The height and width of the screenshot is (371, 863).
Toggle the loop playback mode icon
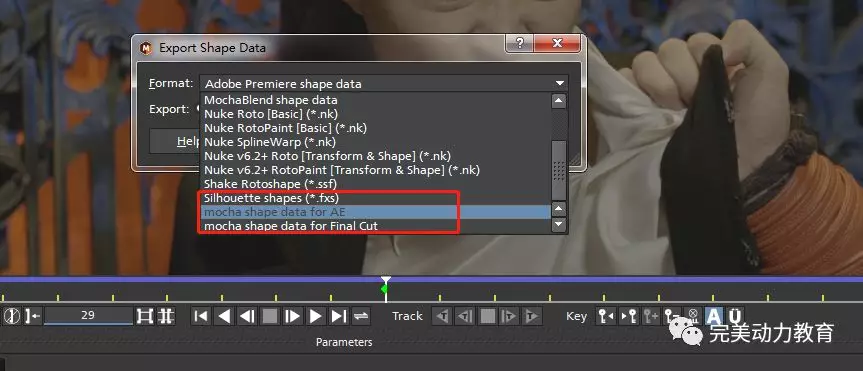pos(361,316)
